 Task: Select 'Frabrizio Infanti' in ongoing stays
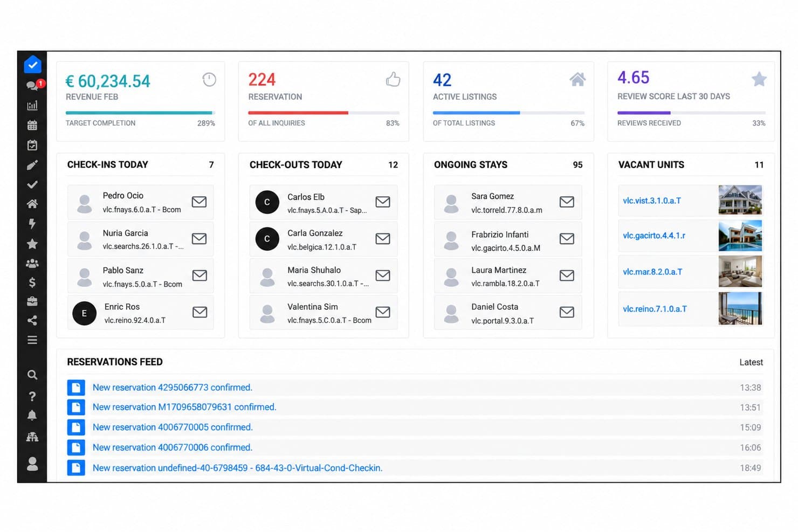pos(500,234)
